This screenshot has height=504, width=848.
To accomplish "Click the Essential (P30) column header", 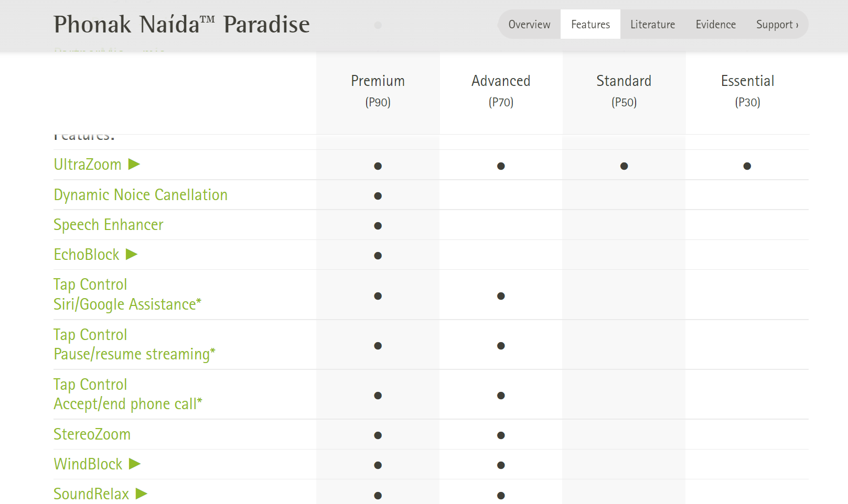I will click(x=747, y=91).
